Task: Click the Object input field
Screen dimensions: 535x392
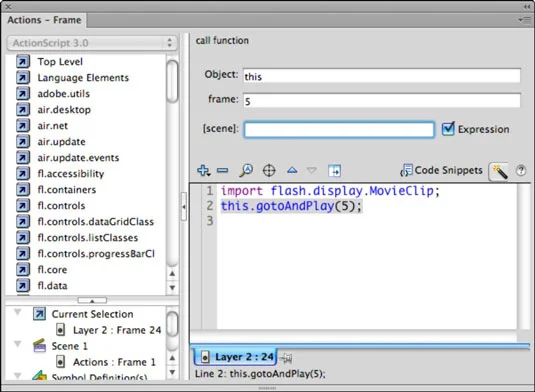Action: point(382,76)
